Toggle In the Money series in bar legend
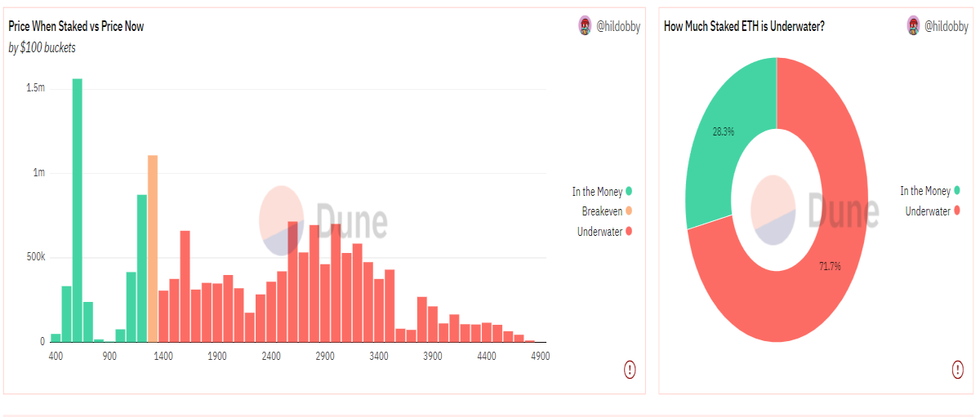 coord(602,192)
